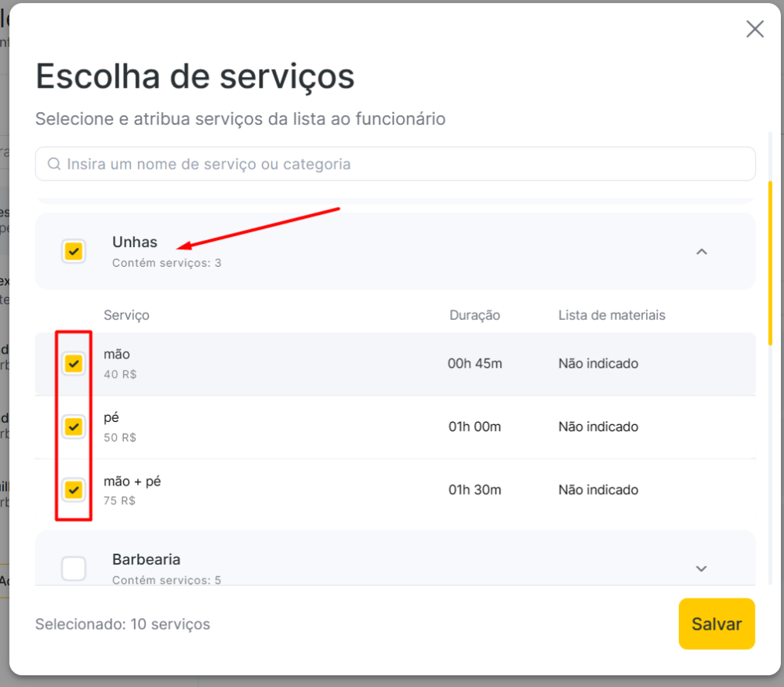Screen dimensions: 784x687
Task: Select the mão service row
Action: (x=395, y=364)
